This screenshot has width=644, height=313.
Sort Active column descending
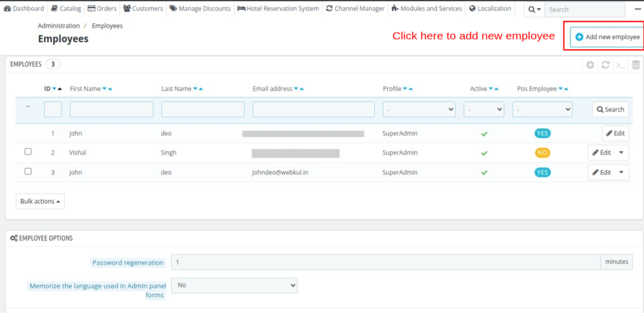(x=491, y=89)
